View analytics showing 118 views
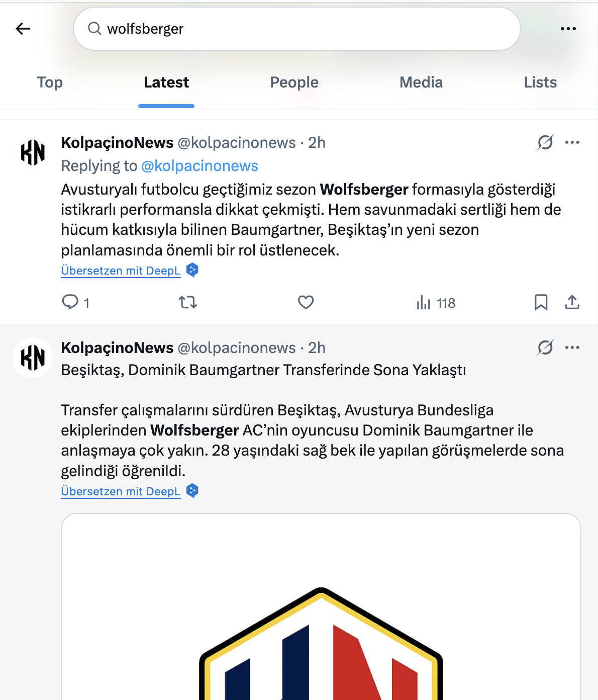Viewport: 598px width, 700px height. [x=436, y=303]
